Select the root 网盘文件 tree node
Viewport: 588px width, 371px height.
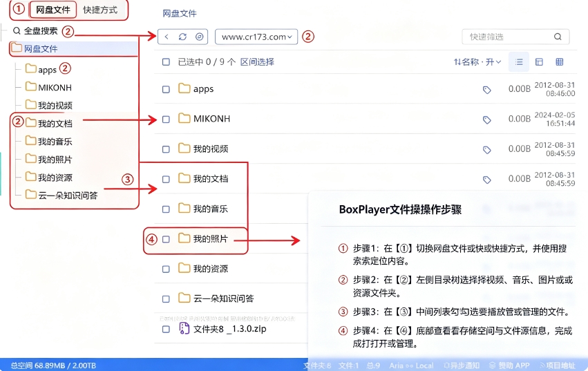[x=73, y=49]
